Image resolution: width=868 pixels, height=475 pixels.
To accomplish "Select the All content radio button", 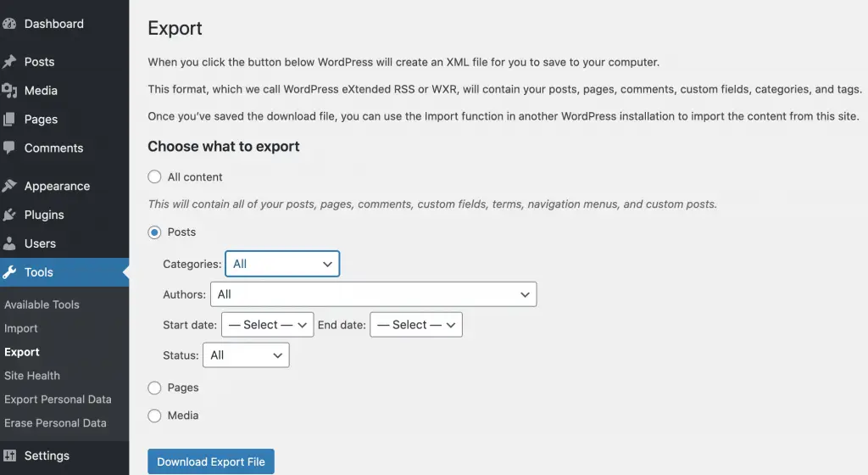I will 154,177.
